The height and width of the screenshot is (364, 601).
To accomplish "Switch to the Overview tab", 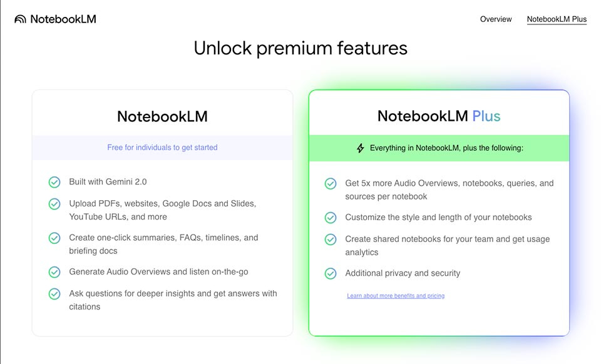I will pyautogui.click(x=496, y=19).
